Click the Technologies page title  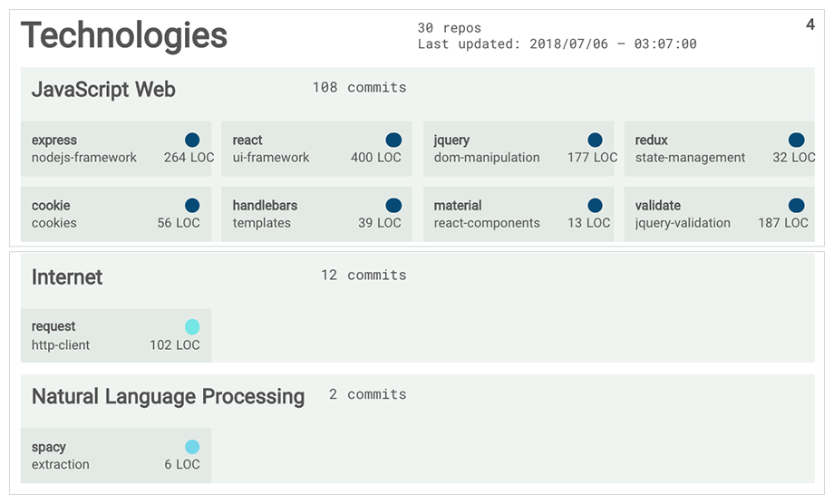point(124,36)
